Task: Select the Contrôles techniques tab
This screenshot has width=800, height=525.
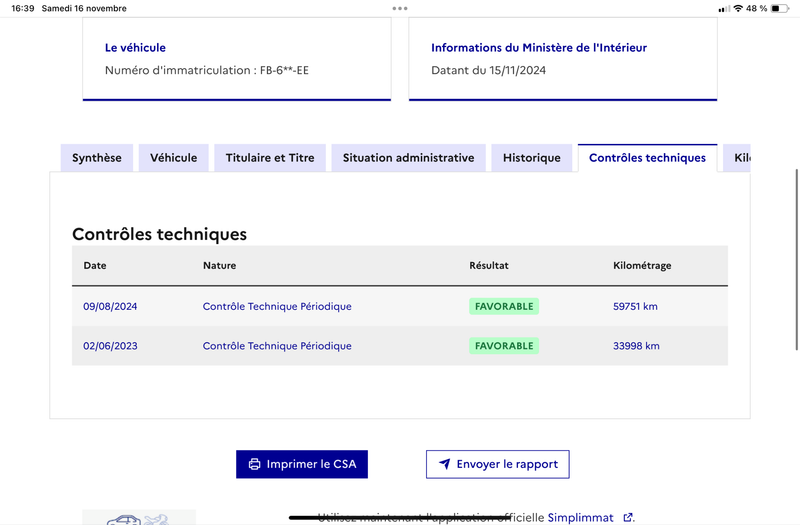Action: pyautogui.click(x=647, y=158)
